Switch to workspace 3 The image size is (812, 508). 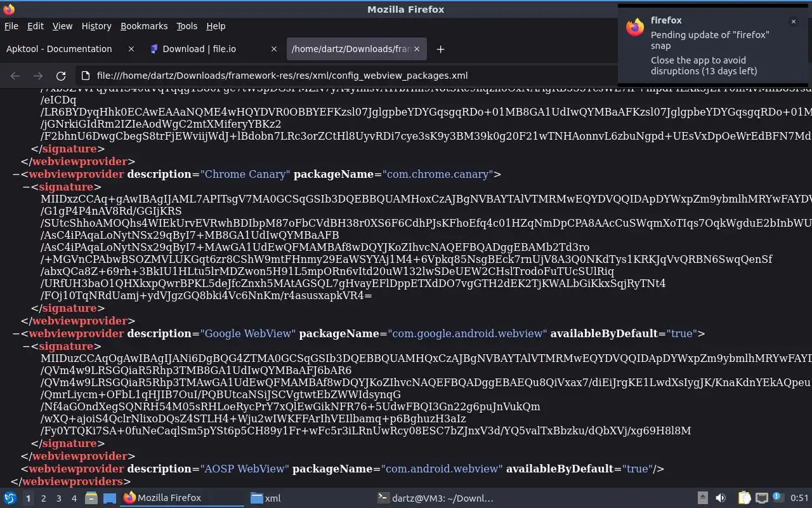[x=58, y=498]
